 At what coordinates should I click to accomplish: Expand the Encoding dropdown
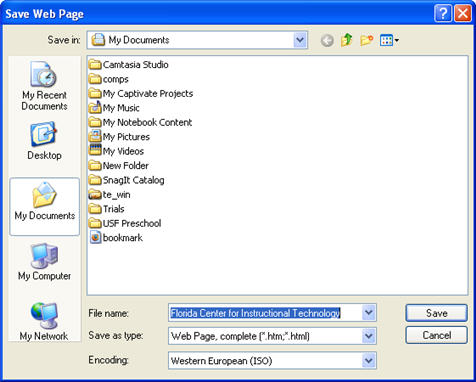(368, 360)
